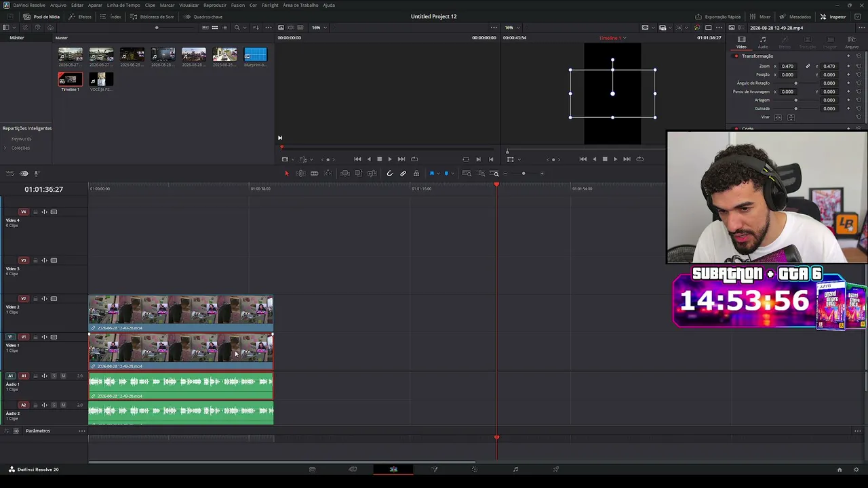
Task: Lock the Vídeo 2 track
Action: 35,299
